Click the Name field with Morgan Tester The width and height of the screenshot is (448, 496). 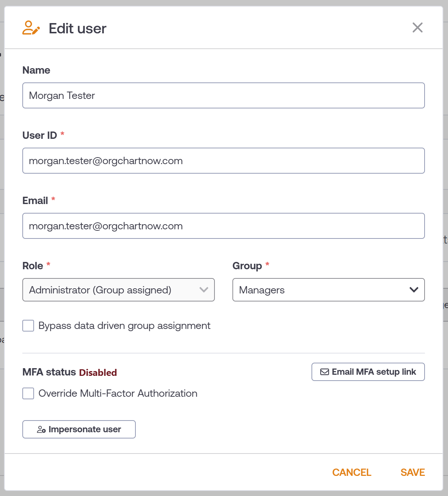pos(224,95)
